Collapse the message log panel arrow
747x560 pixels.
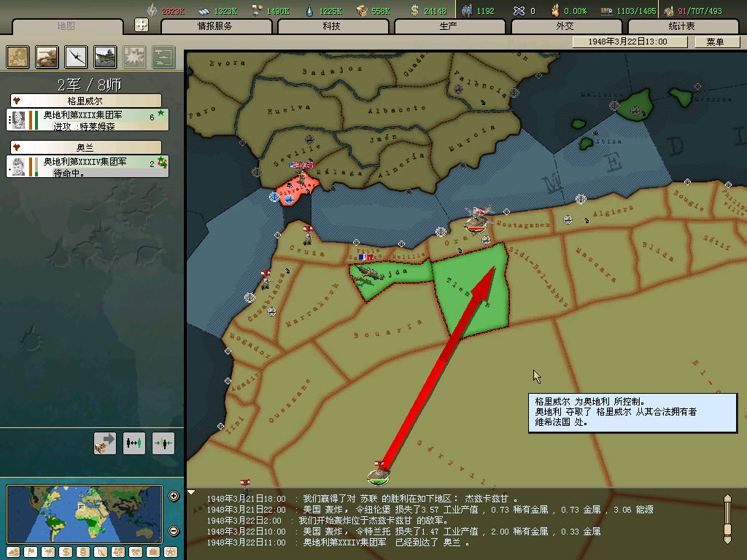coord(192,492)
